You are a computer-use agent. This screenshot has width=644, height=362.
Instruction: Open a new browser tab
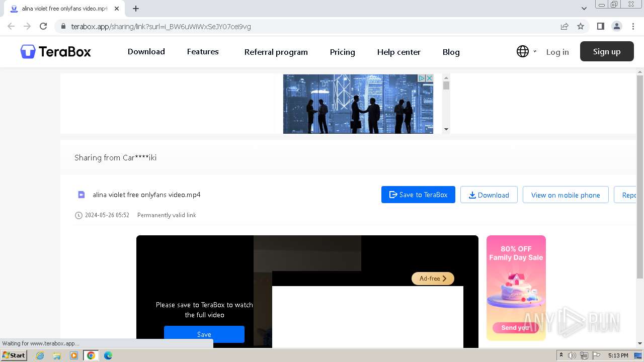click(136, 9)
